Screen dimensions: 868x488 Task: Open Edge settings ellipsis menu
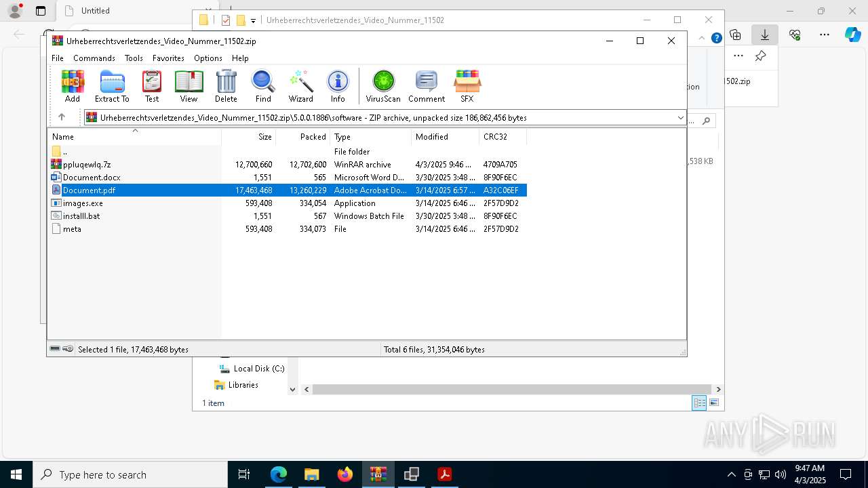coord(825,35)
